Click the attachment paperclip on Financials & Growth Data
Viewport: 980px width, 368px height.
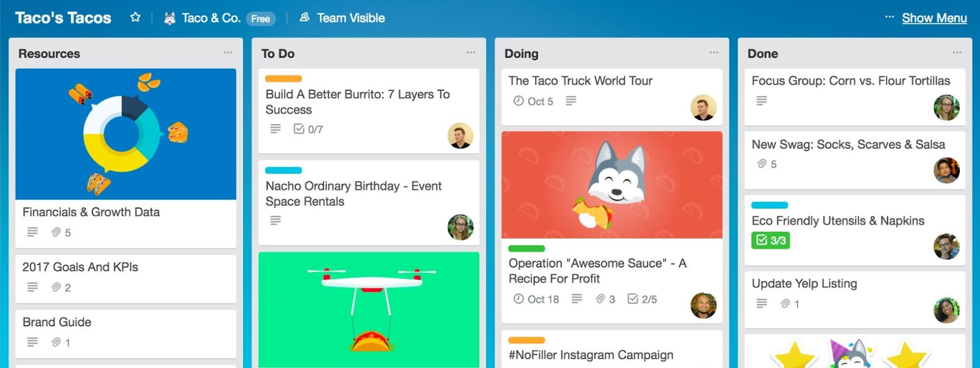tap(56, 232)
